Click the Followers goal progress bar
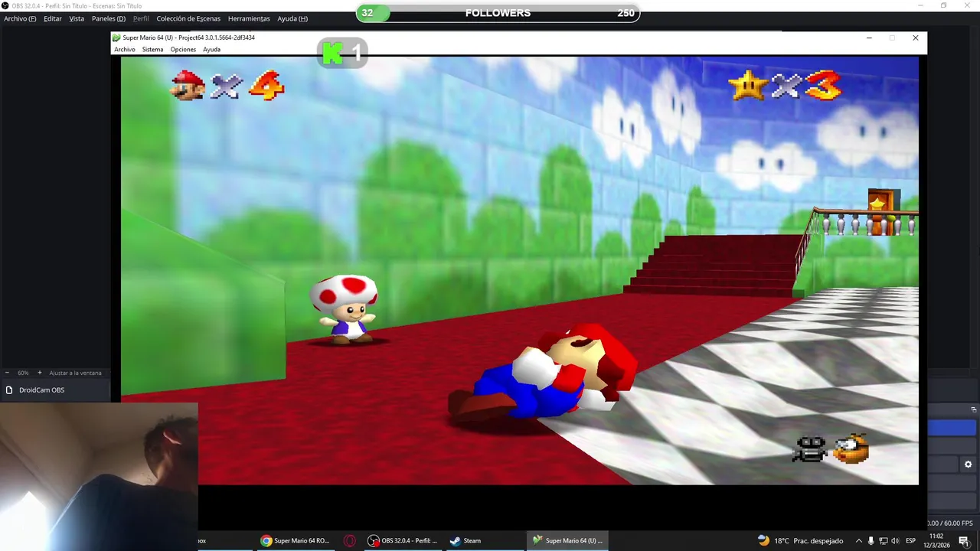980x551 pixels. click(498, 13)
